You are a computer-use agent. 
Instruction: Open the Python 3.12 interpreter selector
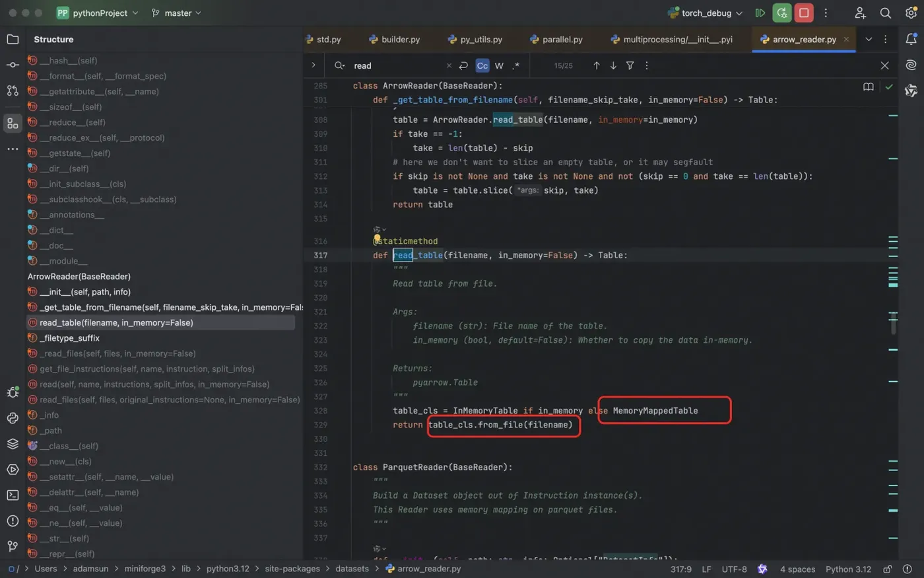pos(848,569)
